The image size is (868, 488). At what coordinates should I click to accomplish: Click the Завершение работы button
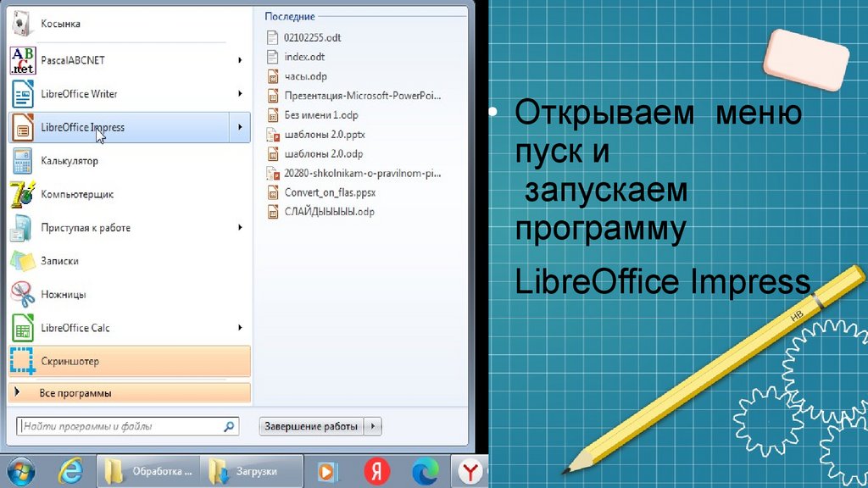pyautogui.click(x=311, y=426)
